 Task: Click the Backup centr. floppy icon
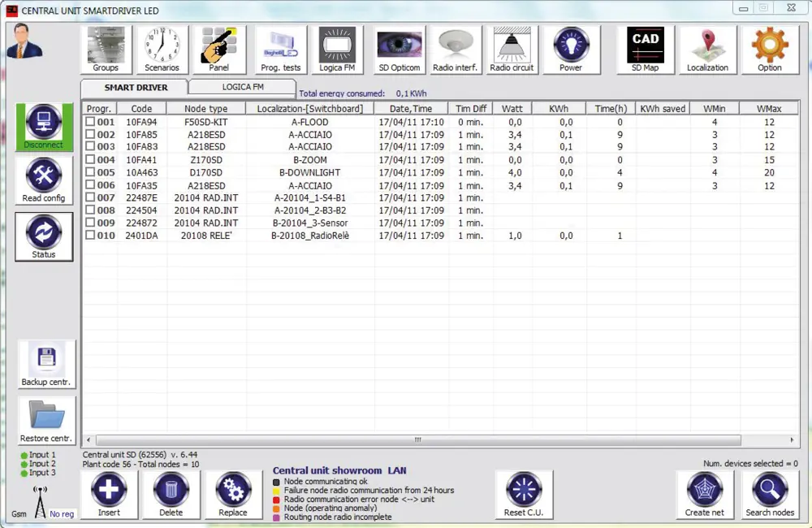tap(46, 364)
